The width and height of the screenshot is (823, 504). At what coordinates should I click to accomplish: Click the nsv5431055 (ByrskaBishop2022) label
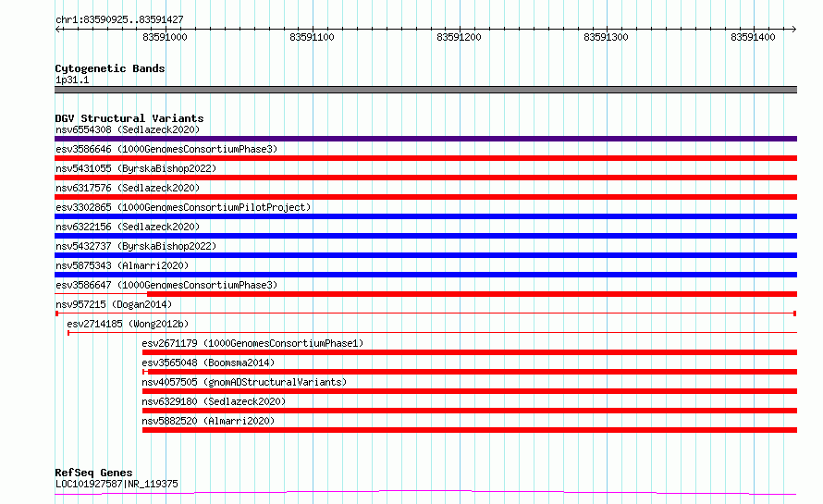(x=136, y=168)
